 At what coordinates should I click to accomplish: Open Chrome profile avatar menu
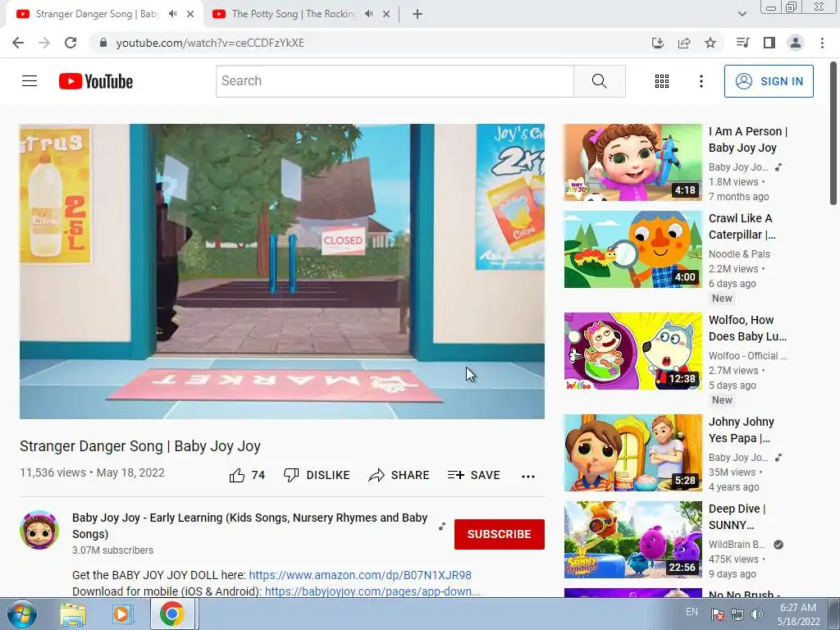click(x=796, y=43)
